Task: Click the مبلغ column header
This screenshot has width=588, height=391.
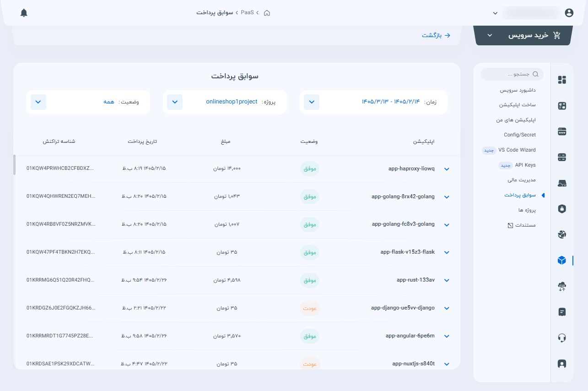Action: 226,141
